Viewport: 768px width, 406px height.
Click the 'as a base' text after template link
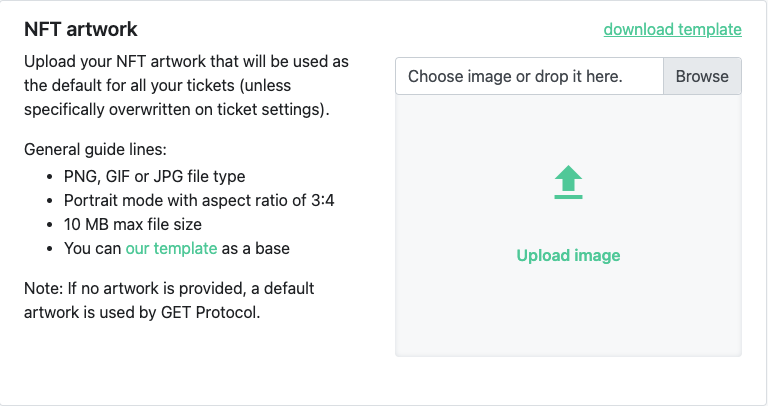256,248
